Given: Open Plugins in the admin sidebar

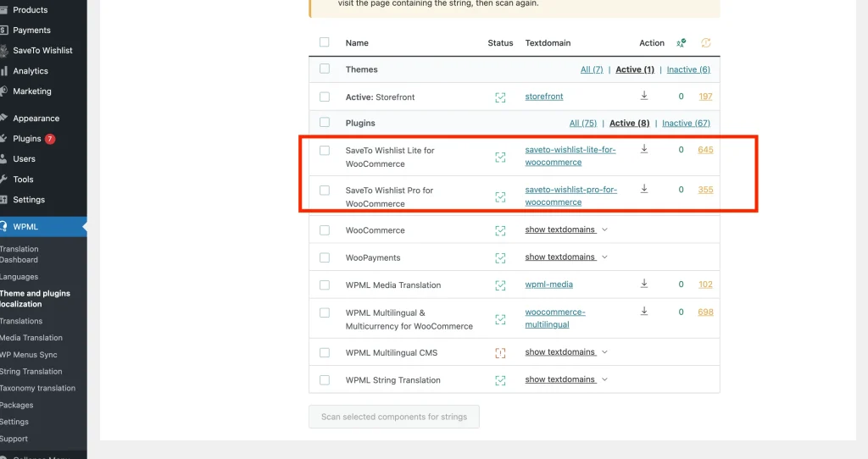Looking at the screenshot, I should coord(26,138).
